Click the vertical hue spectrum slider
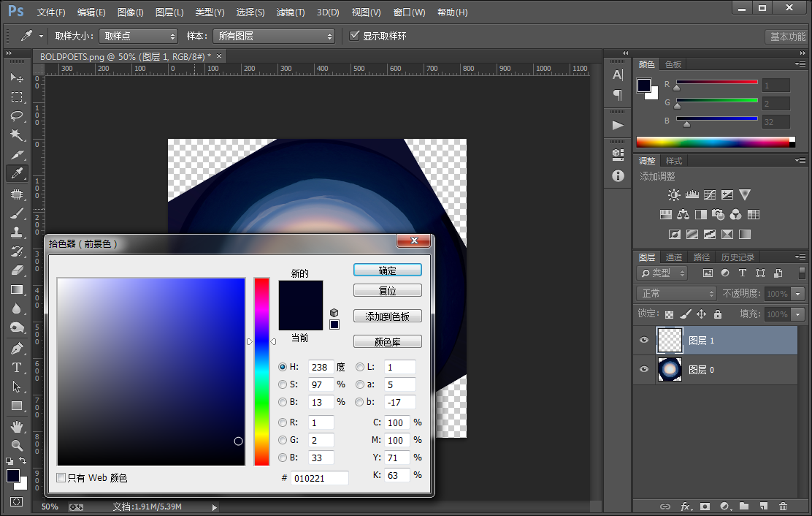The image size is (812, 516). pos(261,371)
